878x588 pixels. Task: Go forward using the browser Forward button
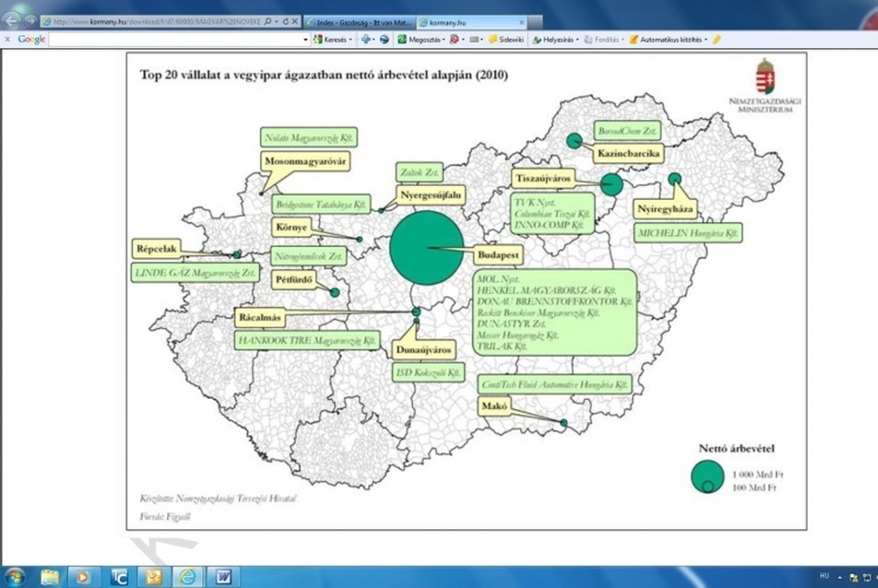coord(30,20)
